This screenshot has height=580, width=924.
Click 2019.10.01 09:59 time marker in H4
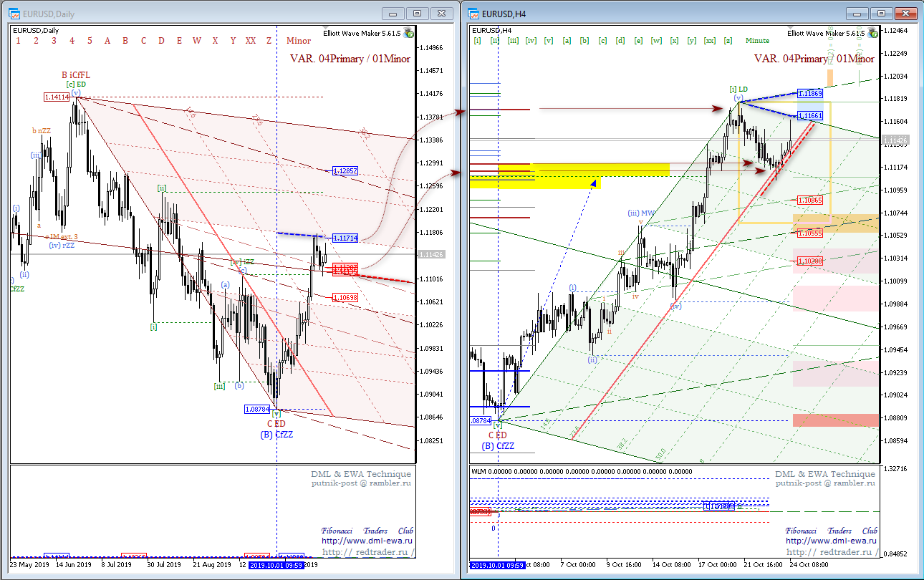tap(497, 565)
